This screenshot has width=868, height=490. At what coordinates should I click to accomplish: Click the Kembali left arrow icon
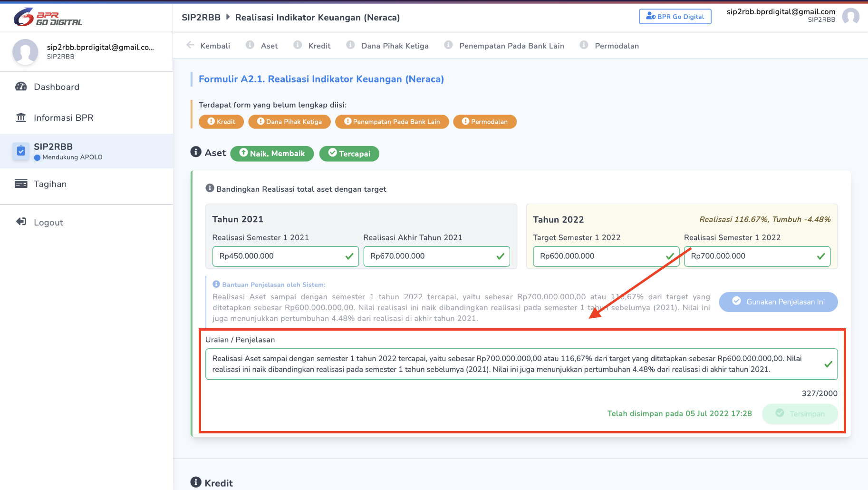click(x=190, y=45)
